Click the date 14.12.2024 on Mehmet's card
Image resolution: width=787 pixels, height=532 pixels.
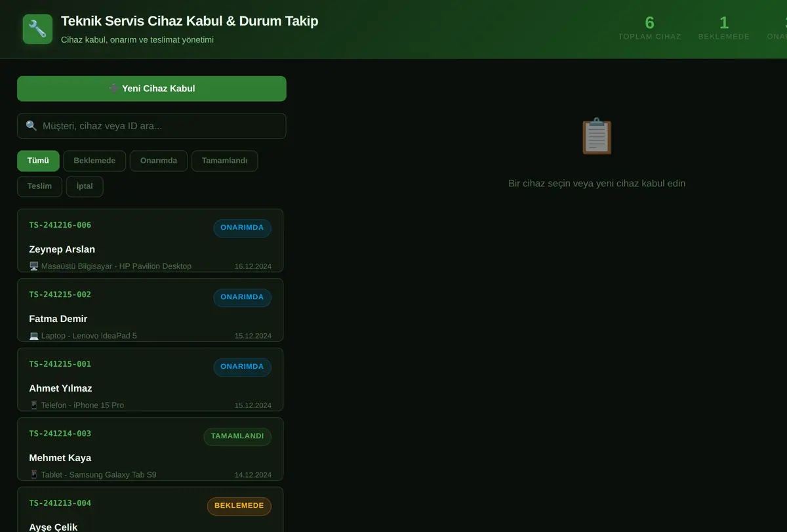click(x=253, y=475)
